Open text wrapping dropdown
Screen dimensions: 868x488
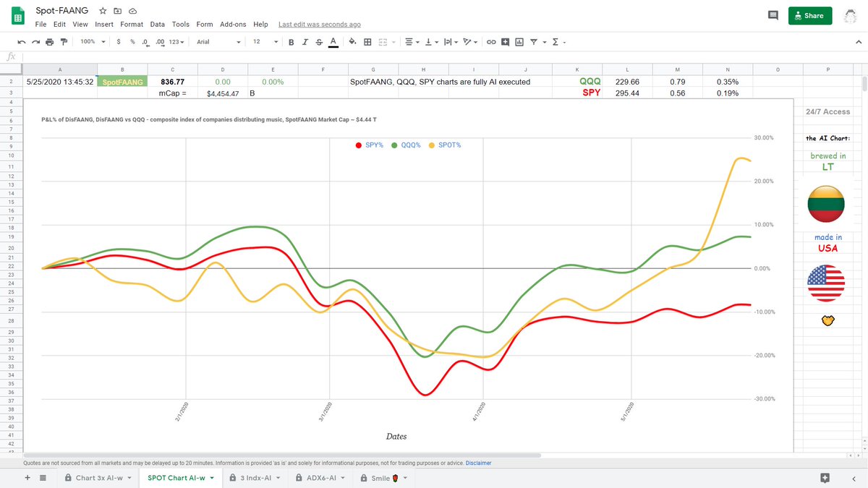pyautogui.click(x=450, y=42)
